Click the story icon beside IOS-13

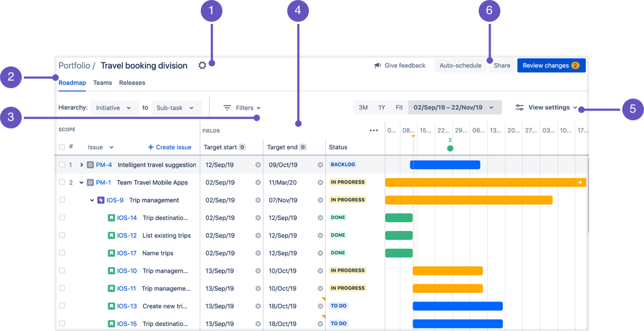[x=112, y=307]
